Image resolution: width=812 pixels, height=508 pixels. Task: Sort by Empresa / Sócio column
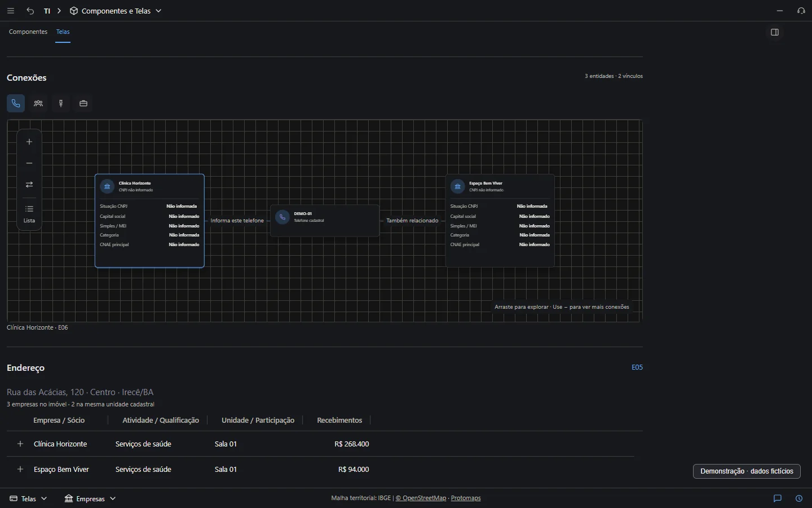coord(59,421)
